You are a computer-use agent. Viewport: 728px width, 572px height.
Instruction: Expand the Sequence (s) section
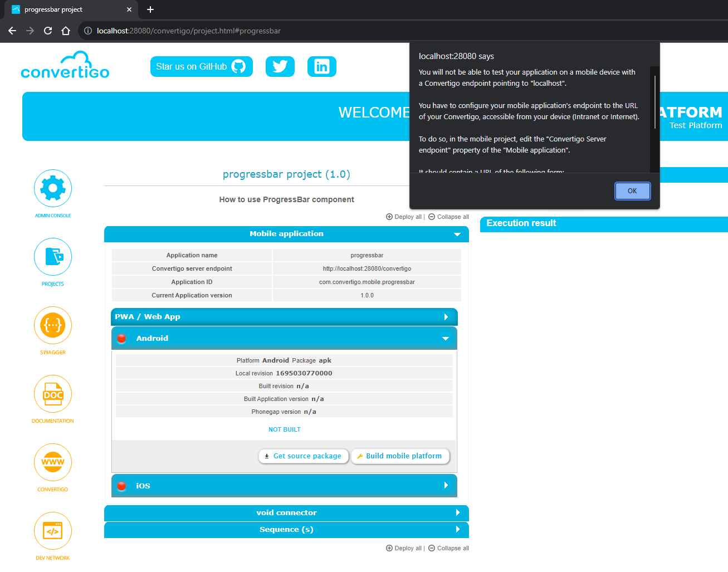286,530
